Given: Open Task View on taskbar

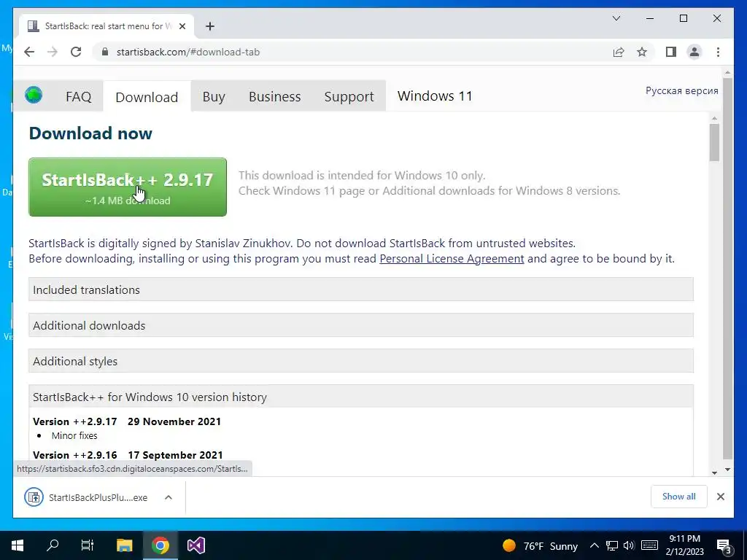Looking at the screenshot, I should coord(88,545).
